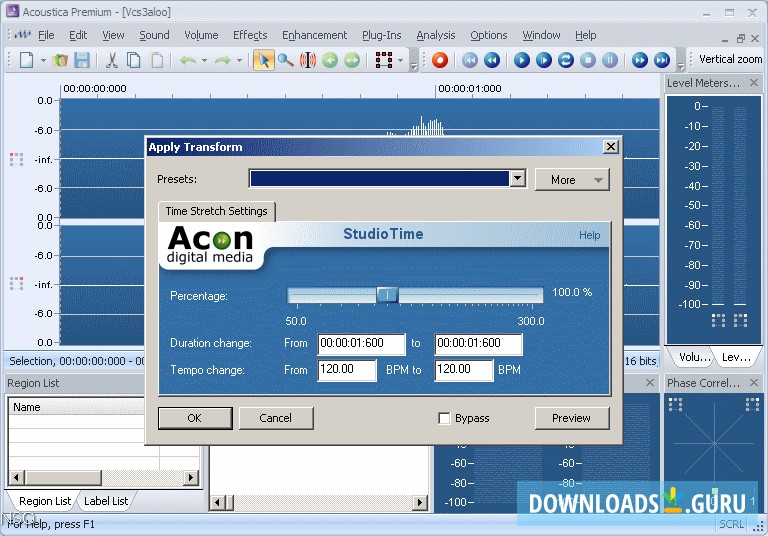Click the Redo arrow icon
The image size is (768, 536).
point(223,60)
